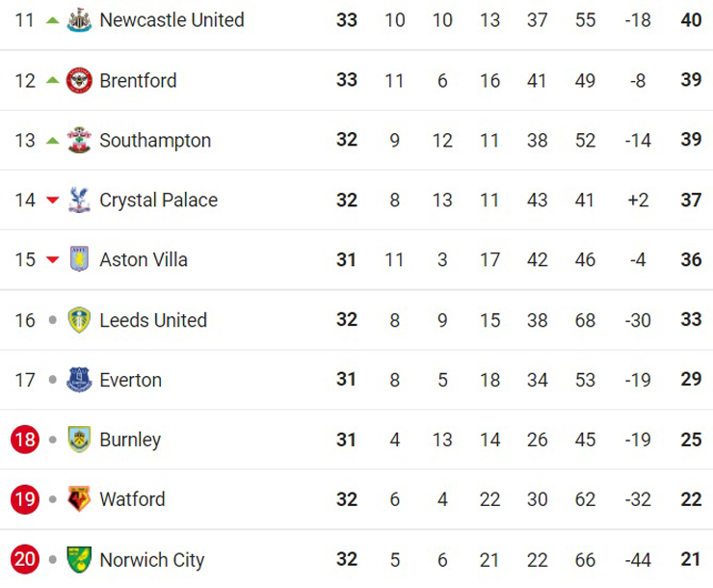Click the green up arrow beside Southampton

tap(53, 141)
